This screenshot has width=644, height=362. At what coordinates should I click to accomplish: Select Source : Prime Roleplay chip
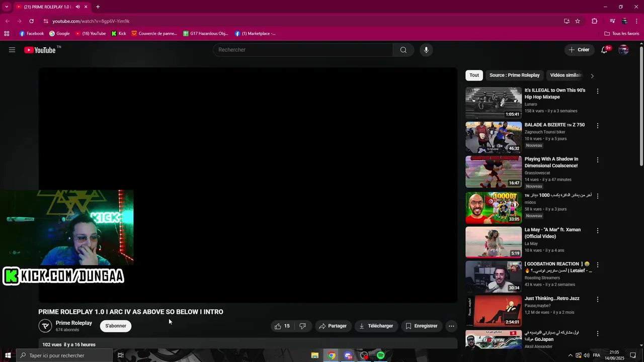click(514, 75)
